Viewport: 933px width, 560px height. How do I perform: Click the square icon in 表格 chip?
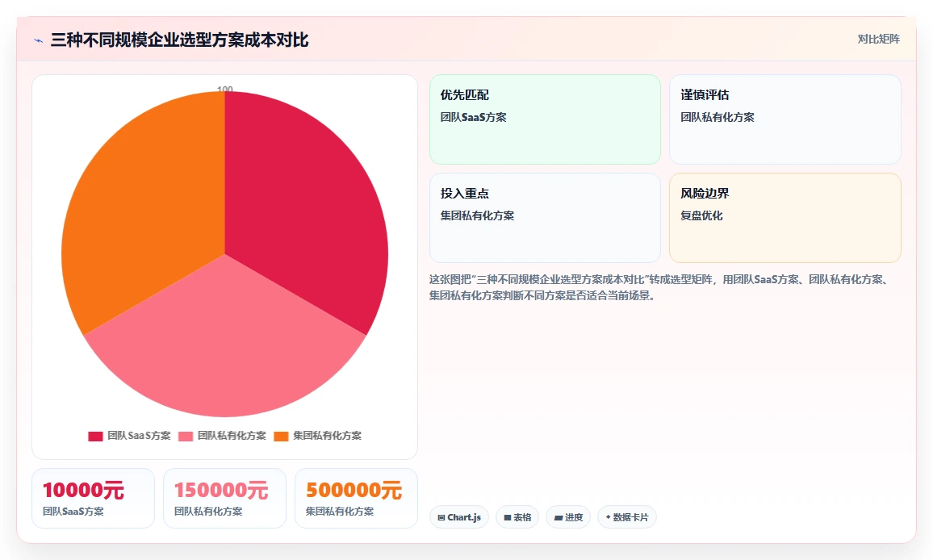508,518
